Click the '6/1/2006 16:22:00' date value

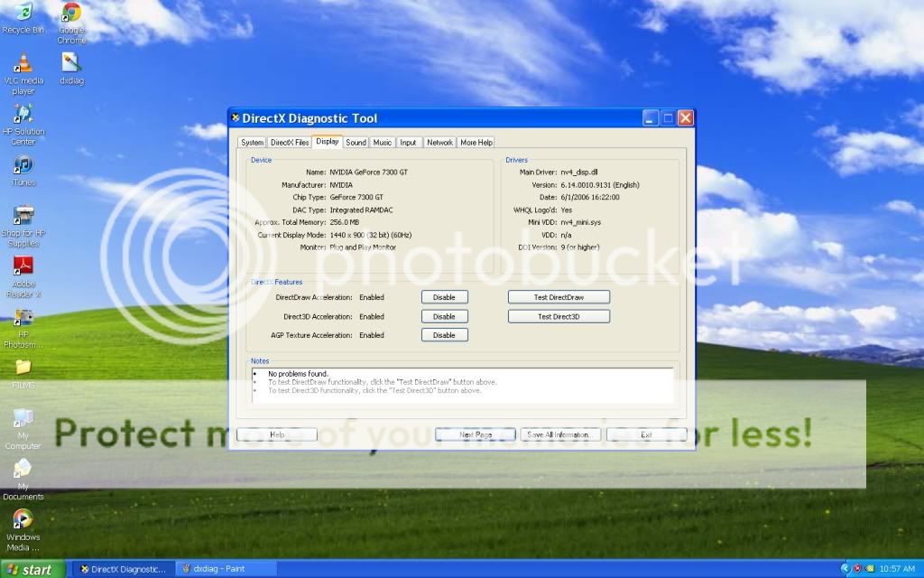click(590, 197)
